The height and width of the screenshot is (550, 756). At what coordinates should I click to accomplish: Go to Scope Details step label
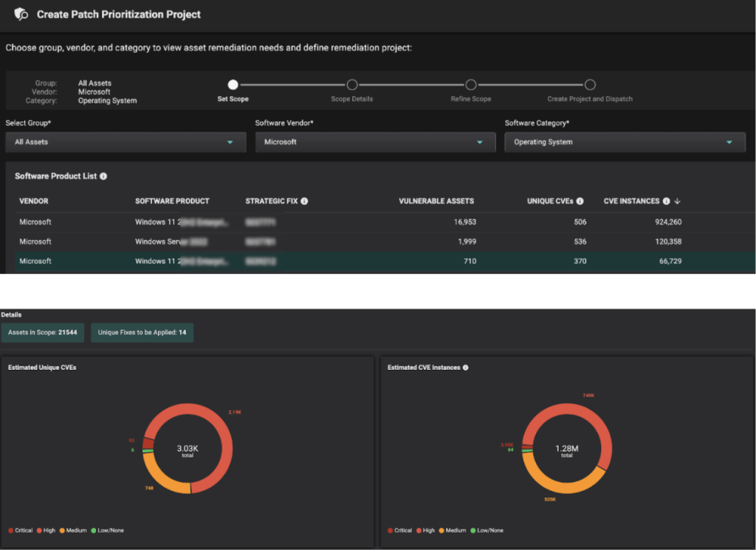point(352,99)
